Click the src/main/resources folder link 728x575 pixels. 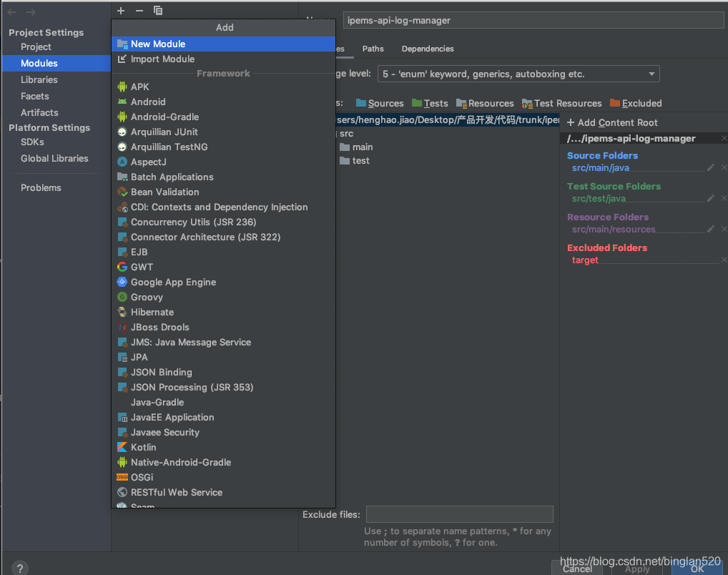tap(614, 230)
